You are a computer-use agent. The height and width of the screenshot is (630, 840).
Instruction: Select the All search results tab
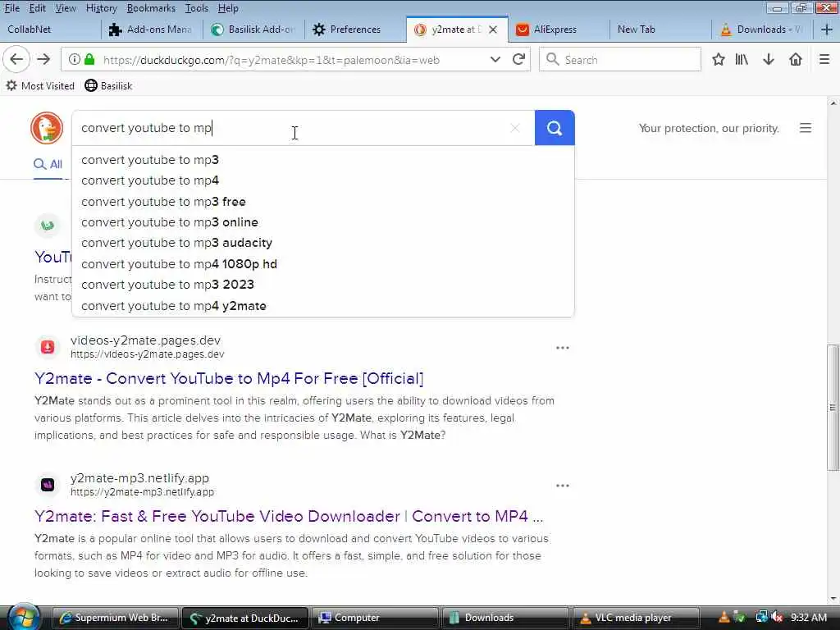point(48,164)
